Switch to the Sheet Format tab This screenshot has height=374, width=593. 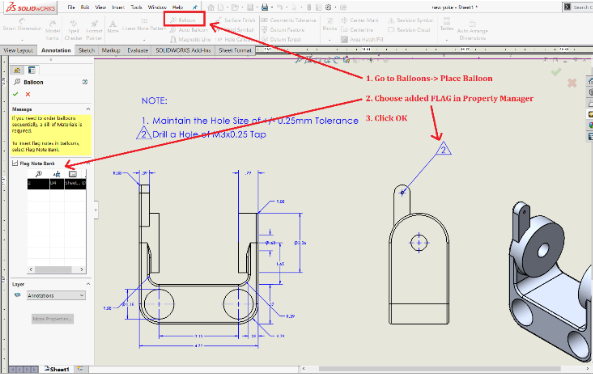[235, 50]
